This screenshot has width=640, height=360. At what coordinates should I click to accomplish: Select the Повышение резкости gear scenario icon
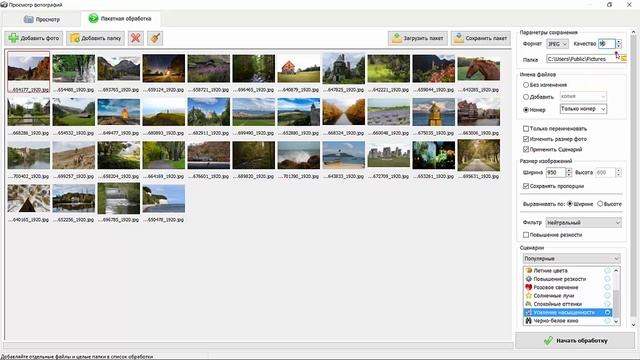528,279
